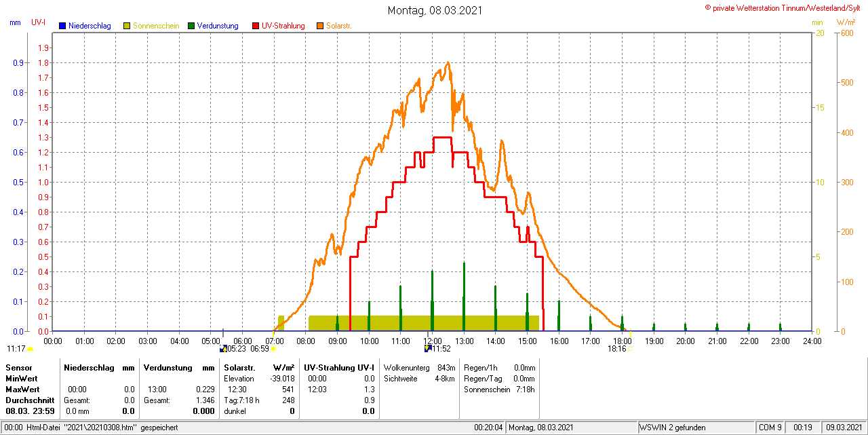868x435 pixels.
Task: Click the MinWert row label
Action: click(x=22, y=378)
